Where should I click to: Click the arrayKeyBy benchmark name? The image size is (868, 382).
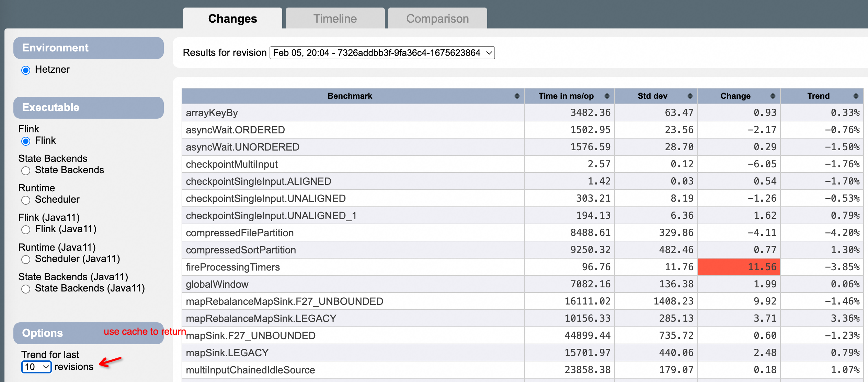coord(212,113)
